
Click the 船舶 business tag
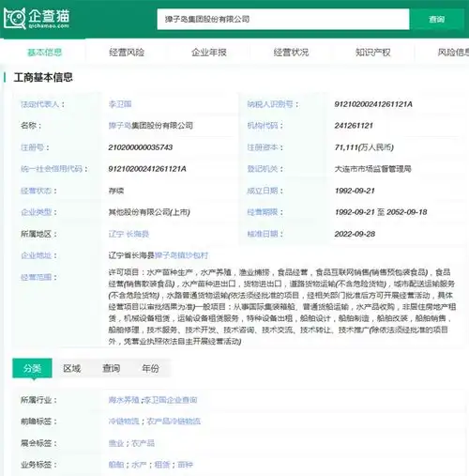pos(116,465)
